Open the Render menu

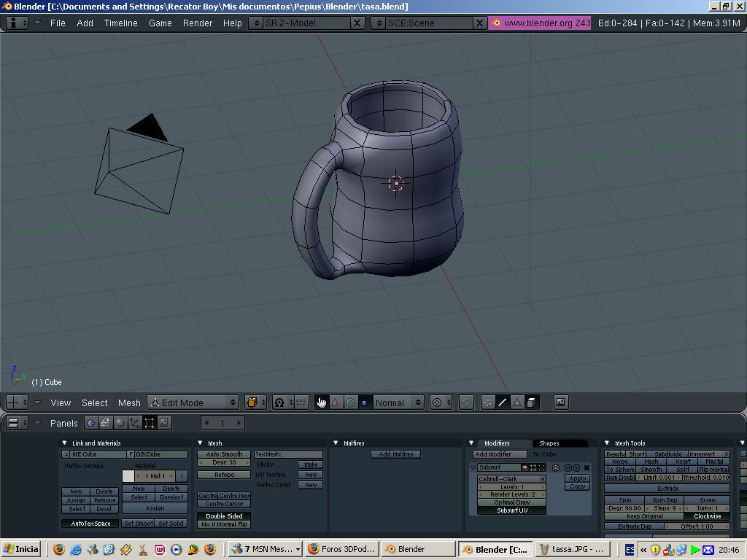(197, 23)
